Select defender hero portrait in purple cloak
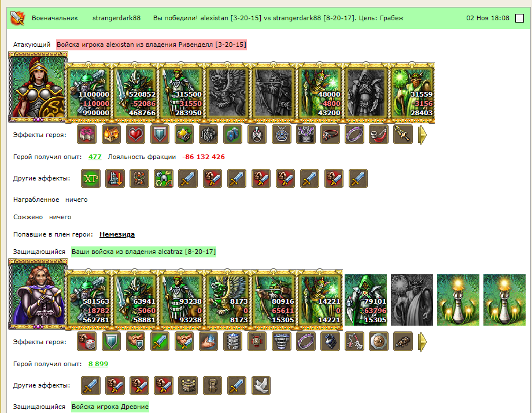 coord(38,294)
